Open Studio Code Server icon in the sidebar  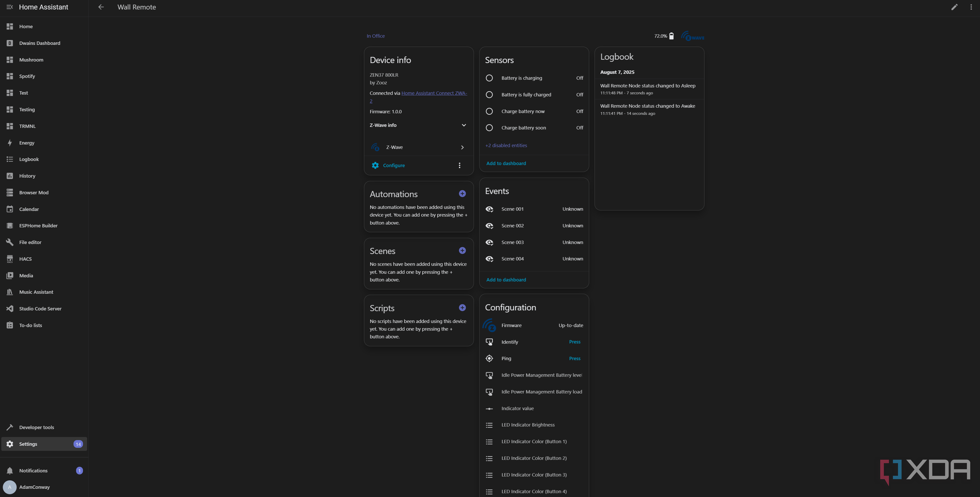[x=10, y=309]
